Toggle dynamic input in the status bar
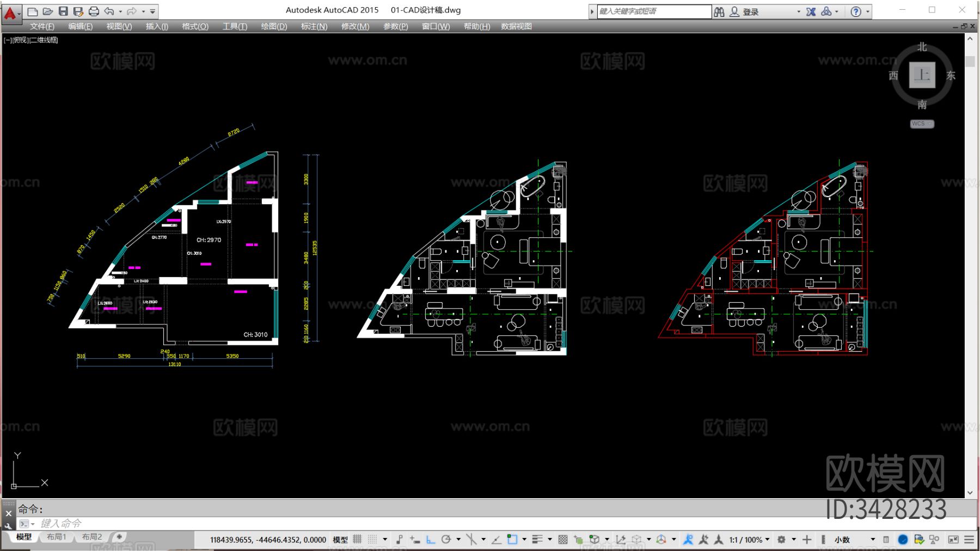The image size is (980, 551). pyautogui.click(x=415, y=540)
